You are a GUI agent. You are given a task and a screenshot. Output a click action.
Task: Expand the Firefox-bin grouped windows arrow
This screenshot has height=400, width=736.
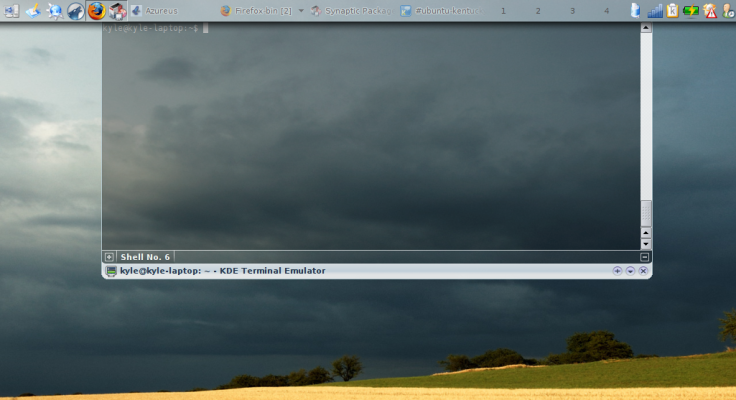(301, 11)
